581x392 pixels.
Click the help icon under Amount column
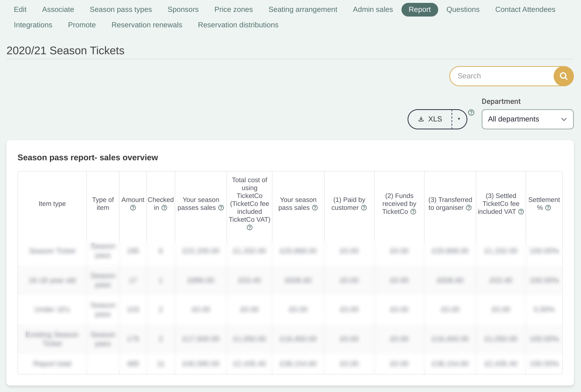point(133,208)
